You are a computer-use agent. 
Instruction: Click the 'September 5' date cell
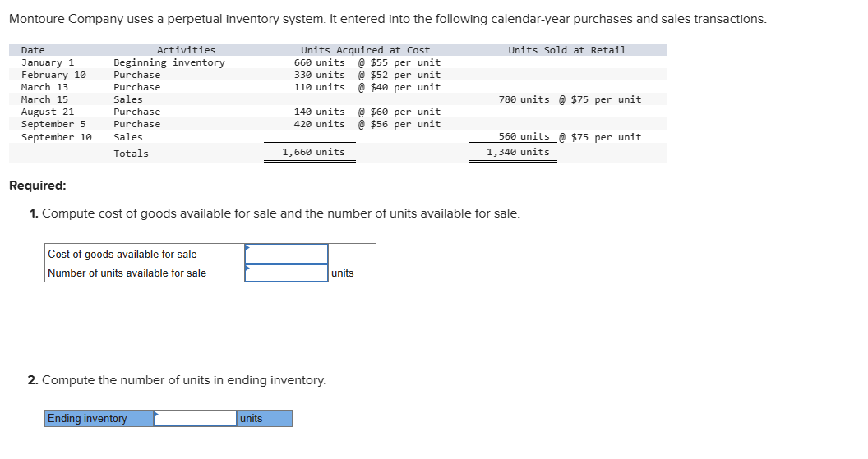coord(53,125)
